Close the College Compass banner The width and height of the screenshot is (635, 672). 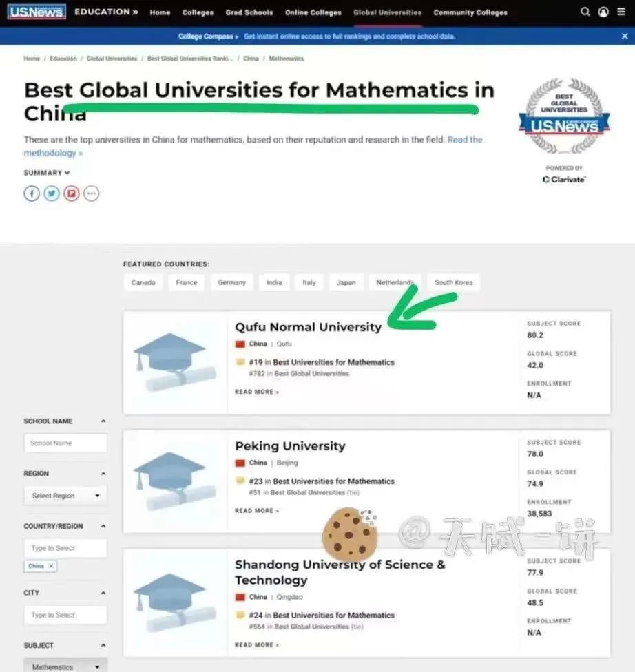625,36
